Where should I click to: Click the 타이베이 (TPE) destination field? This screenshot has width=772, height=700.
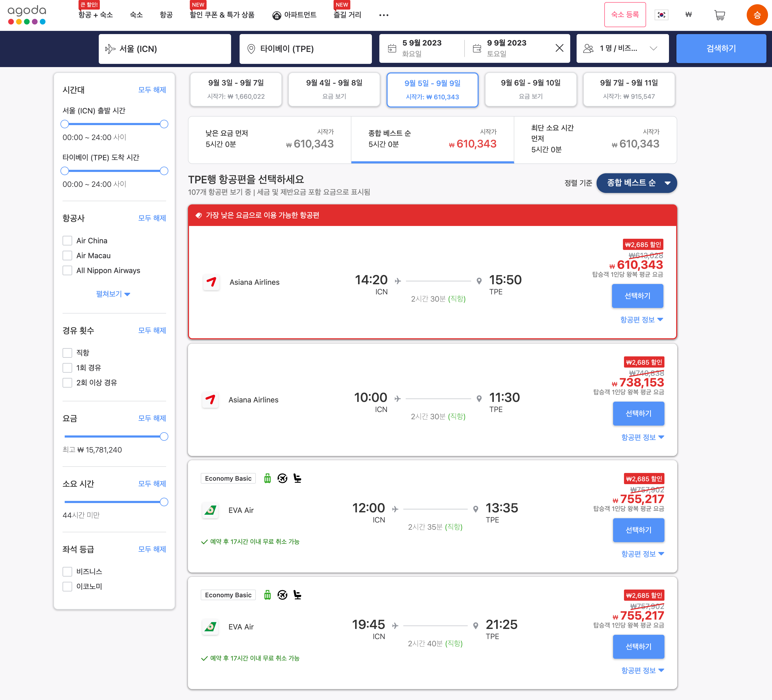[x=306, y=49]
